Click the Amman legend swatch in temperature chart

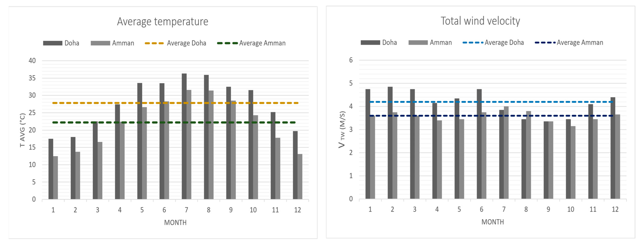coord(100,43)
